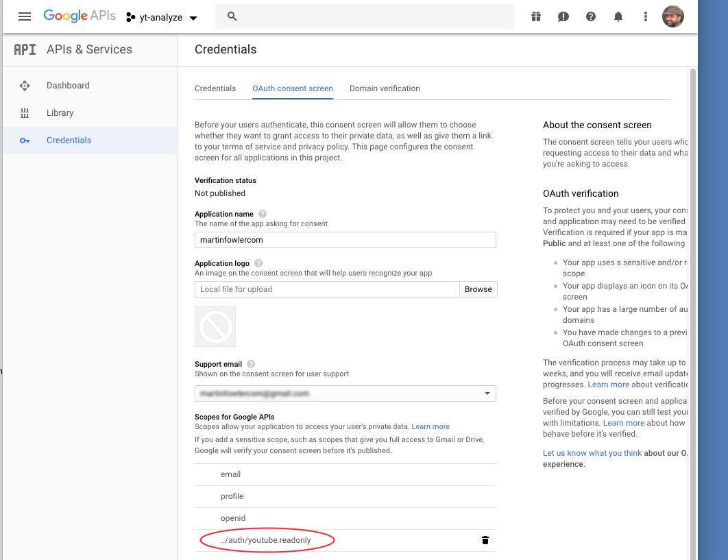The width and height of the screenshot is (728, 560).
Task: Click help icon next to Application name
Action: pyautogui.click(x=263, y=214)
